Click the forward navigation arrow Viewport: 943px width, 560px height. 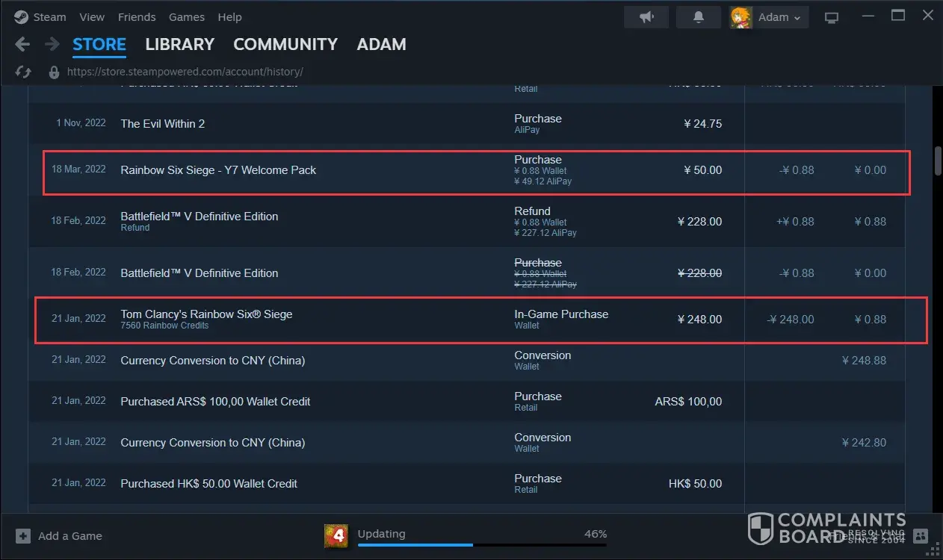coord(52,45)
